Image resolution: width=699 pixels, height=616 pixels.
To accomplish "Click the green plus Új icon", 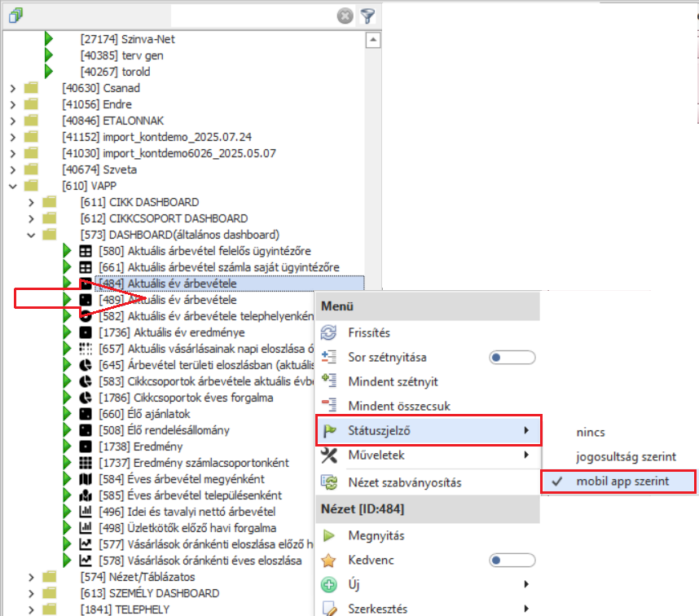I will point(329,584).
